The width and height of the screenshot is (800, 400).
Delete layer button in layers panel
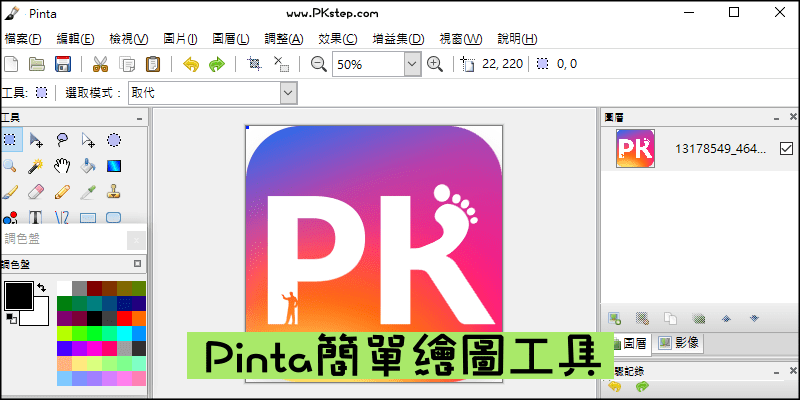(x=642, y=319)
